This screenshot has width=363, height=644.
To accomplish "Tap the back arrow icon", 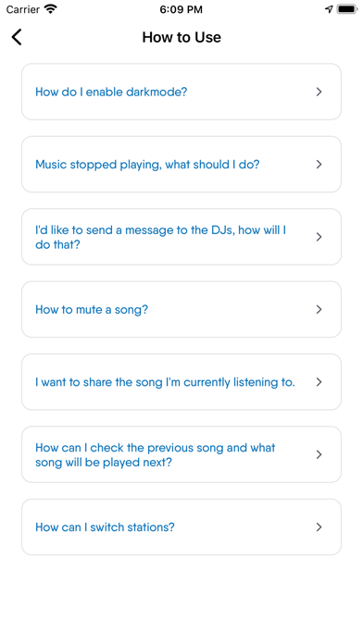I will pos(17,37).
